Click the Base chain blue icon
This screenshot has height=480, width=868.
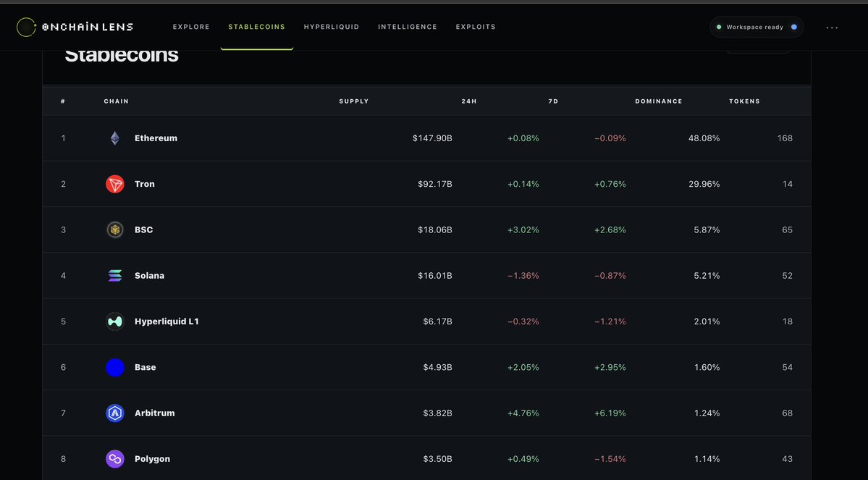tap(115, 367)
